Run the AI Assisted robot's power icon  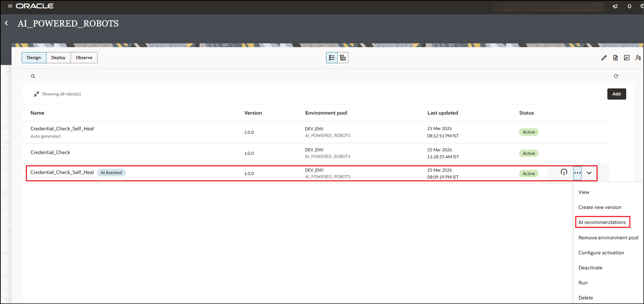[x=564, y=172]
